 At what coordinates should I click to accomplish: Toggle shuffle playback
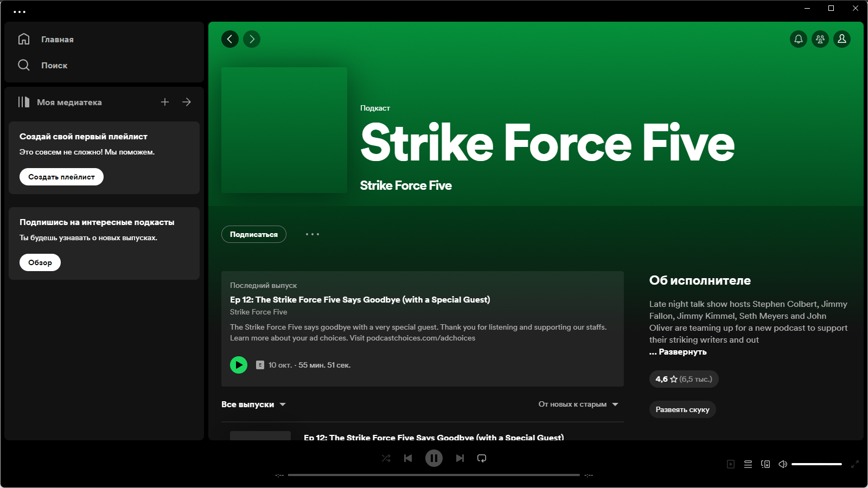[x=386, y=458]
